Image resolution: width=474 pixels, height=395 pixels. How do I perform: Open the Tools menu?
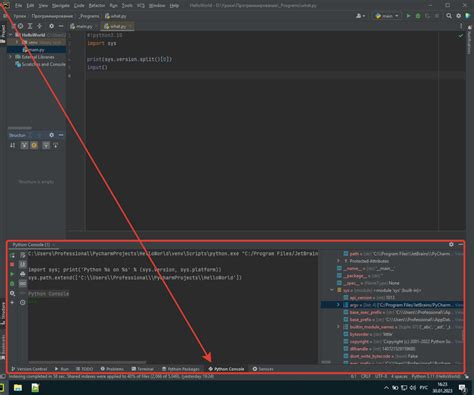[127, 6]
